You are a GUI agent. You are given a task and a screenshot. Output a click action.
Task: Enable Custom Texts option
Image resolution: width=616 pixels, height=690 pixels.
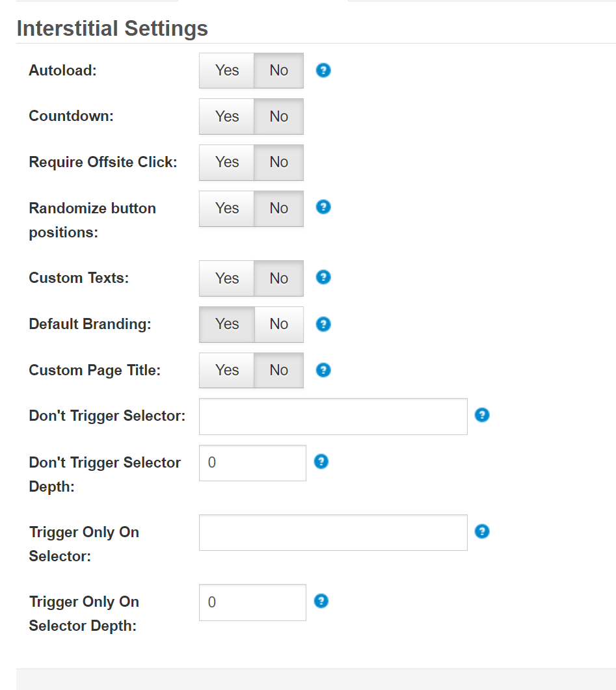227,278
